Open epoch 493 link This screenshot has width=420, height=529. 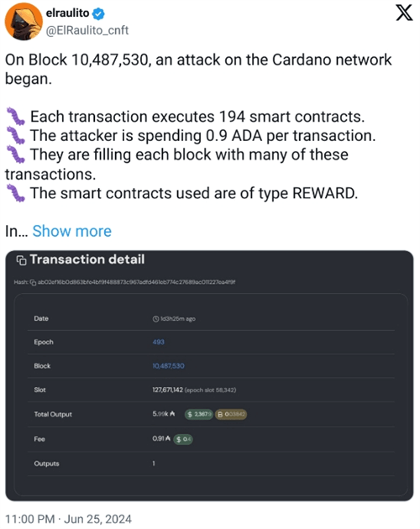point(158,342)
